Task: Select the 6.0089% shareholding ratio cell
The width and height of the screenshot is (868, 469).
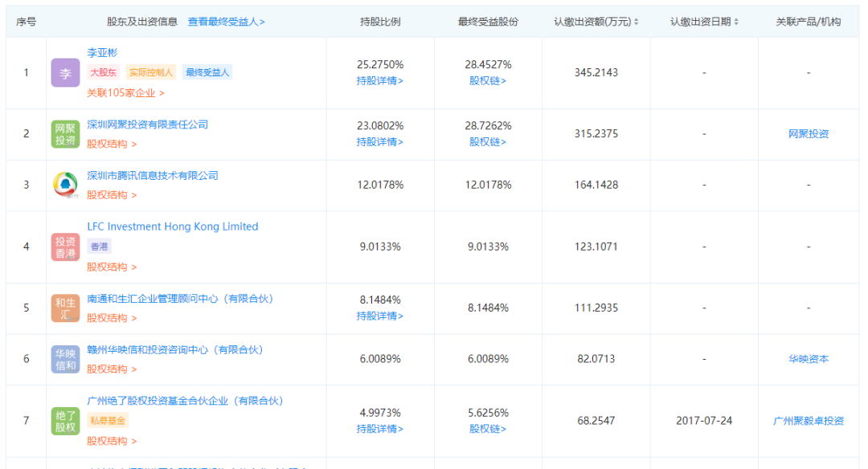Action: pos(379,359)
